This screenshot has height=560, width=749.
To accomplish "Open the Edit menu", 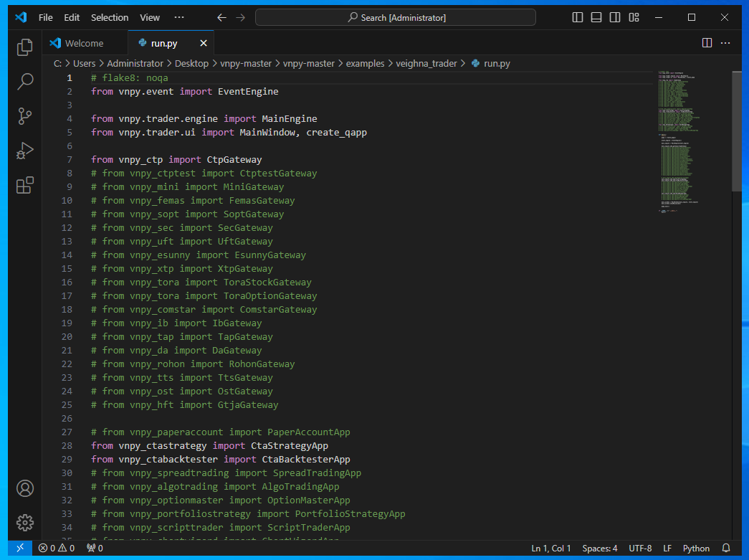I will coord(72,18).
